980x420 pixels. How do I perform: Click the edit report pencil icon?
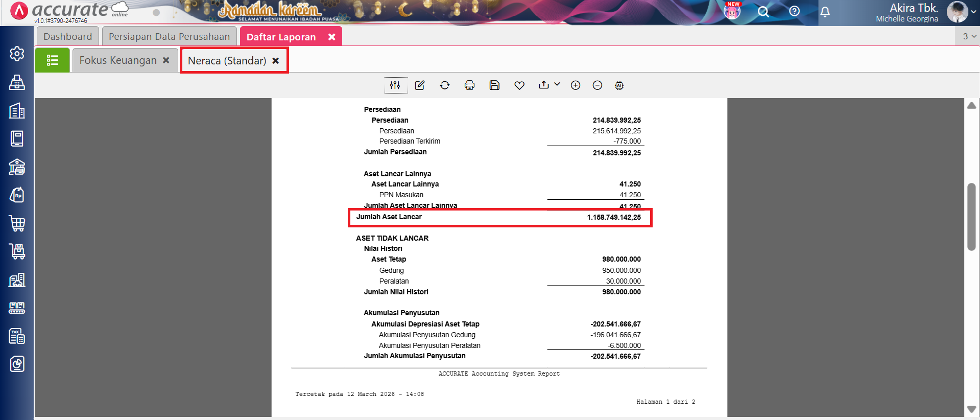pyautogui.click(x=420, y=85)
